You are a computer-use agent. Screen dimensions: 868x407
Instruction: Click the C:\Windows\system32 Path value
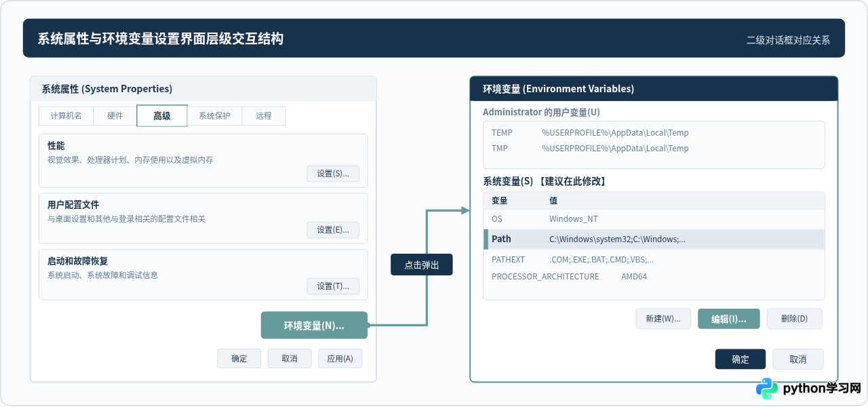[x=617, y=239]
